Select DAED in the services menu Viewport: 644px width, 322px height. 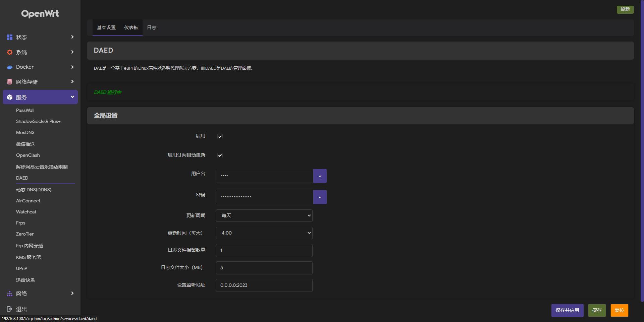point(22,178)
